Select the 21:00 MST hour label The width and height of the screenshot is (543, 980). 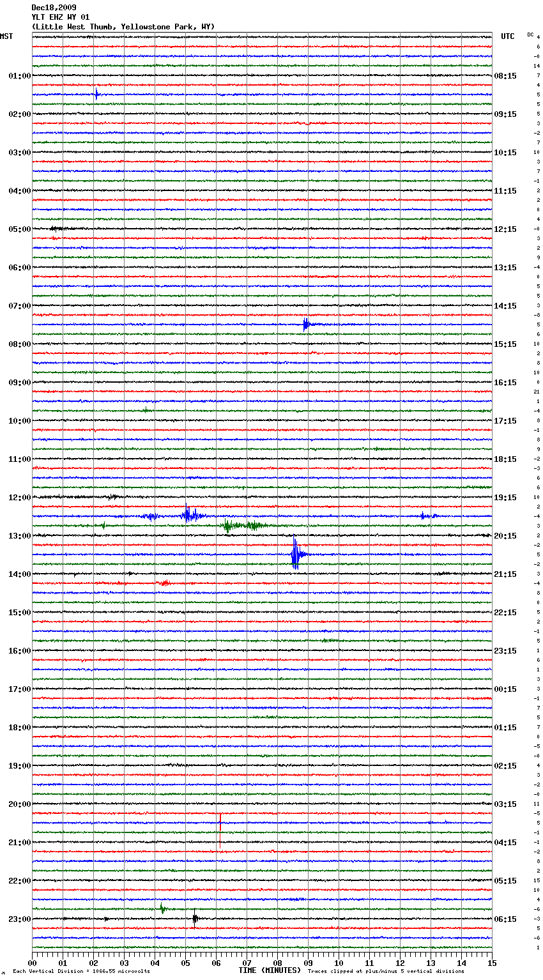(x=20, y=843)
